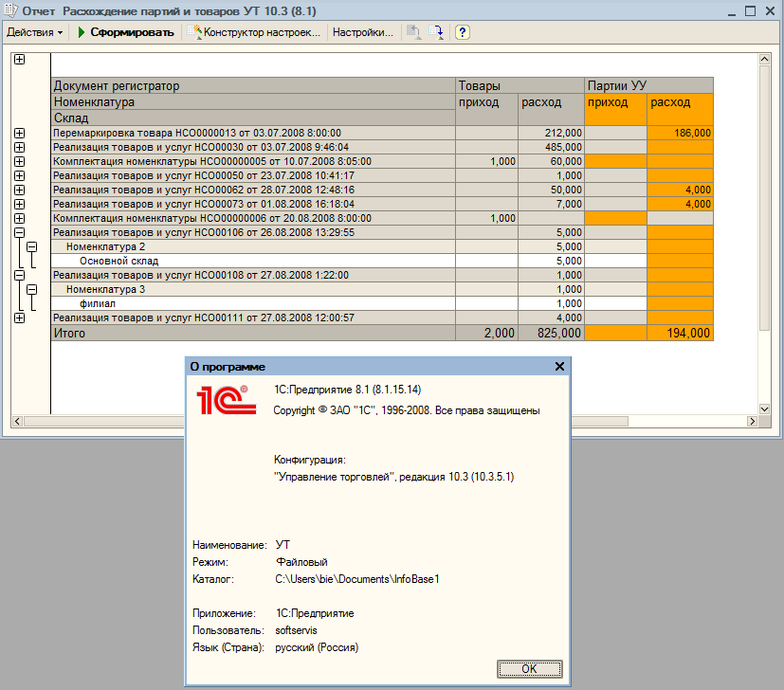784x690 pixels.
Task: Click the configuration text редакция 10.3 (10.3.5.1)
Action: pos(457,477)
